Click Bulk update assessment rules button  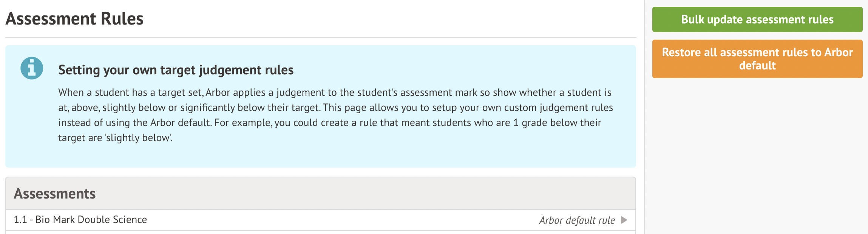click(x=757, y=20)
